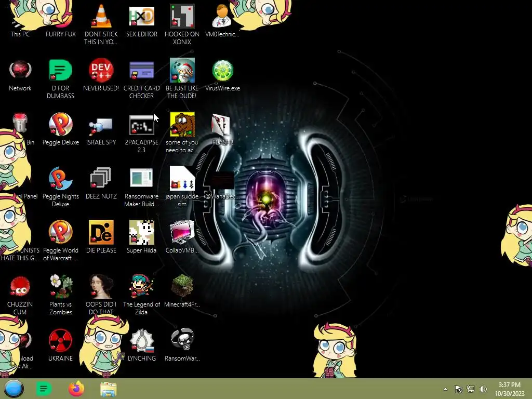This screenshot has height=399, width=532.
Task: Launch the HxD icon labeled SEX EDITOR
Action: coord(141,20)
